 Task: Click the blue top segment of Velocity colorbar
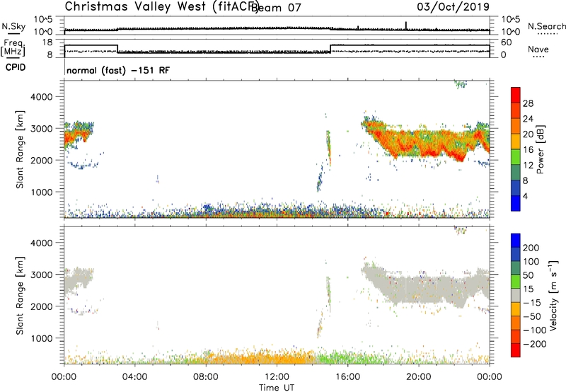516,241
